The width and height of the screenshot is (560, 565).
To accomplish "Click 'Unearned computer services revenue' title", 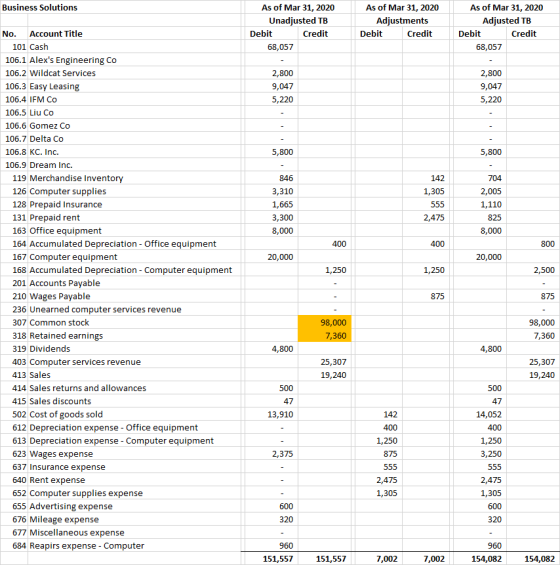I will (105, 310).
